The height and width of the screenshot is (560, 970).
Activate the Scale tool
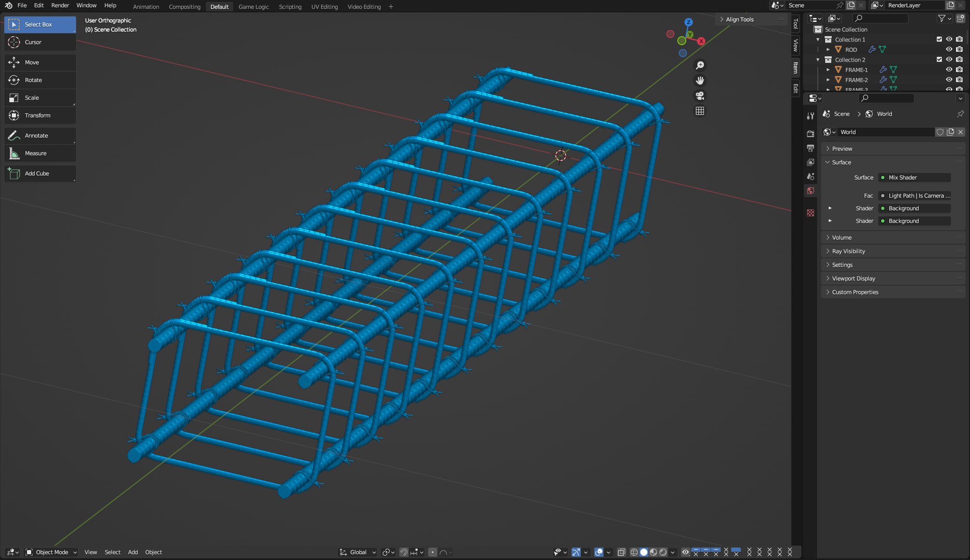coord(40,97)
